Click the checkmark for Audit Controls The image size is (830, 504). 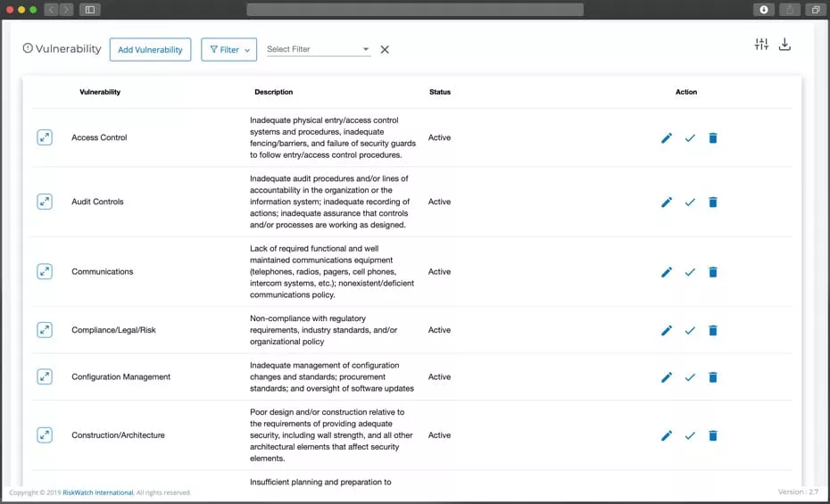pyautogui.click(x=690, y=202)
